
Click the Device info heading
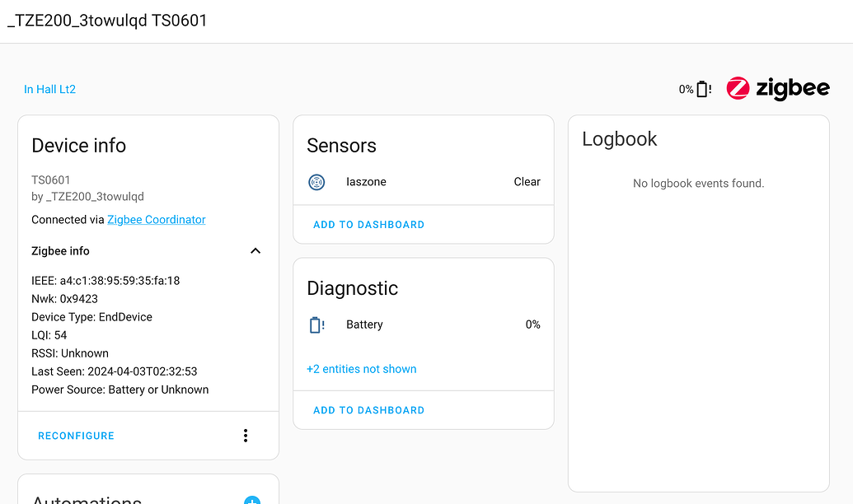click(x=79, y=146)
